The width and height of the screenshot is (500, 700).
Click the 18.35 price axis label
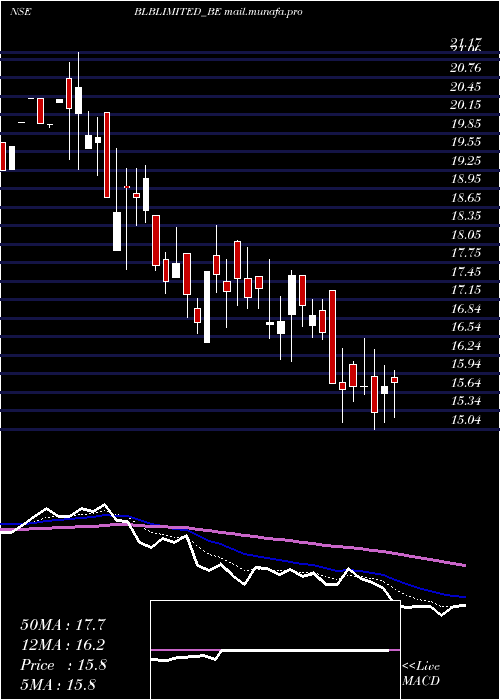coord(466,216)
